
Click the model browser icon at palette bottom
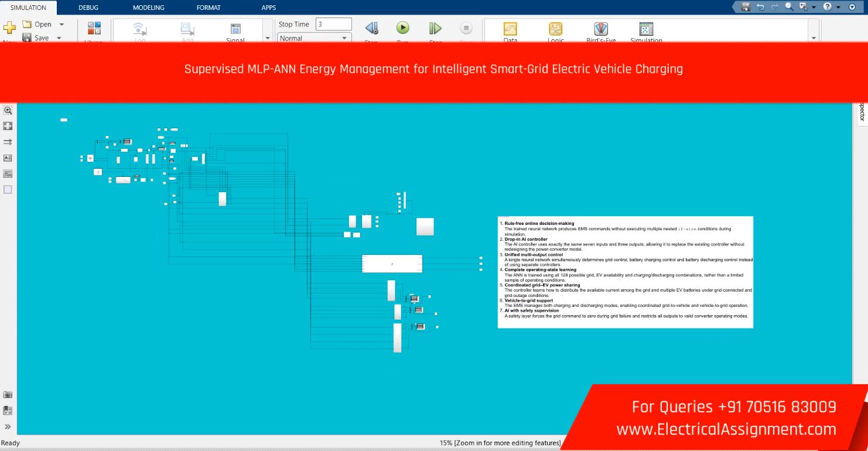point(8,411)
